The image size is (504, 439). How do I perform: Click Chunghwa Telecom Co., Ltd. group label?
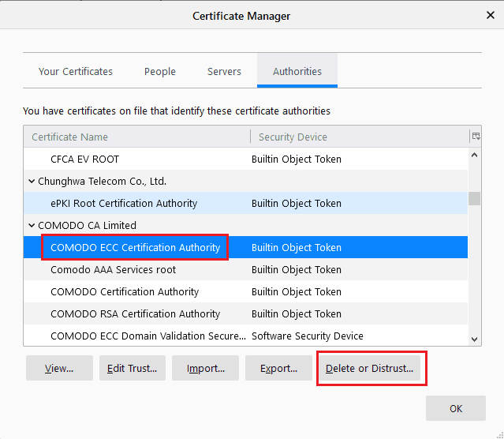(103, 181)
